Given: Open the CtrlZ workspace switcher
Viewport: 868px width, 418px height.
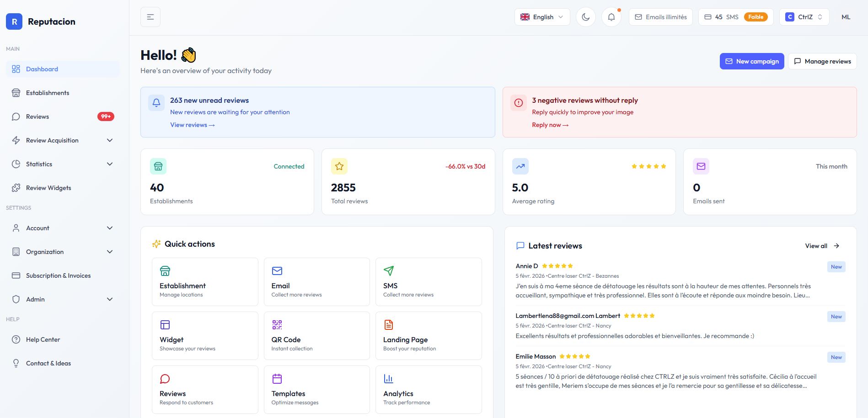Looking at the screenshot, I should (804, 16).
